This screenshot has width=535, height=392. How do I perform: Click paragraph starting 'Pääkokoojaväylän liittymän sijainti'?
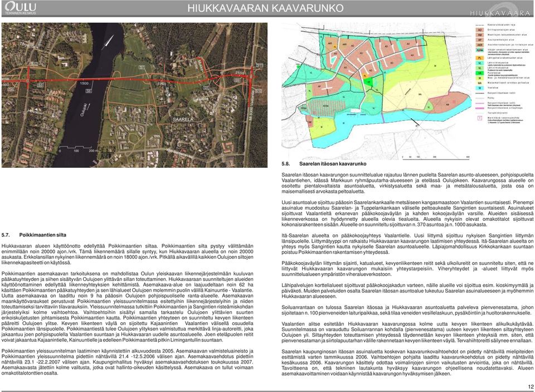click(x=407, y=269)
